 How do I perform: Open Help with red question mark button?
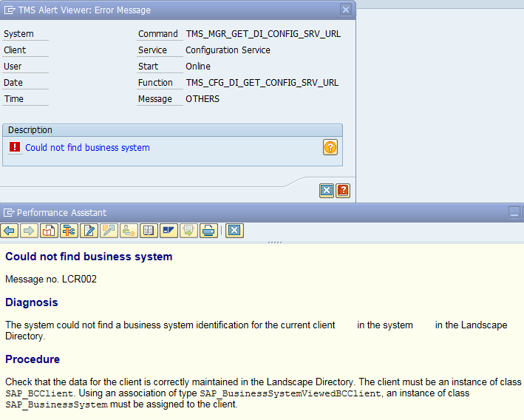(343, 191)
